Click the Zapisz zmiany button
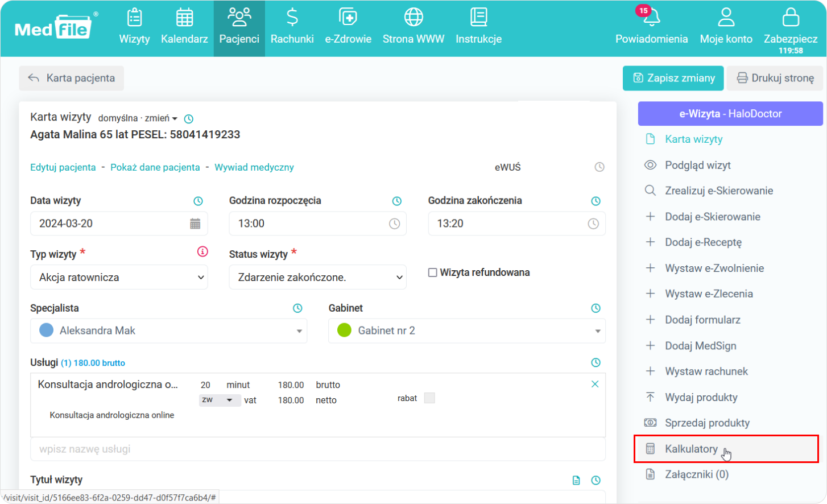The image size is (827, 504). pyautogui.click(x=673, y=78)
